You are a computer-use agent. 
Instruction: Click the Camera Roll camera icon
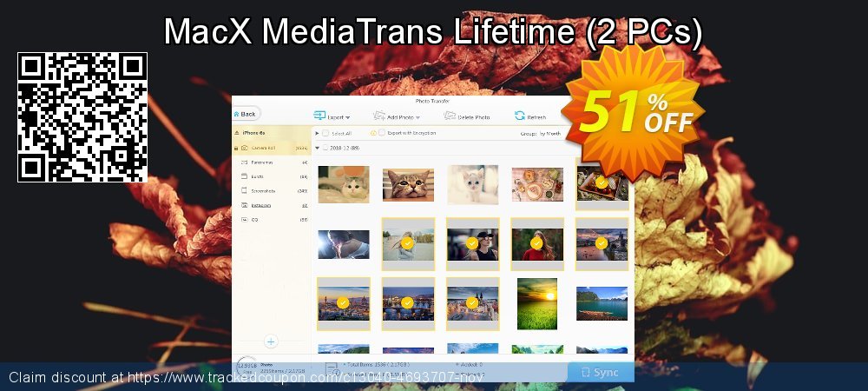pyautogui.click(x=245, y=148)
